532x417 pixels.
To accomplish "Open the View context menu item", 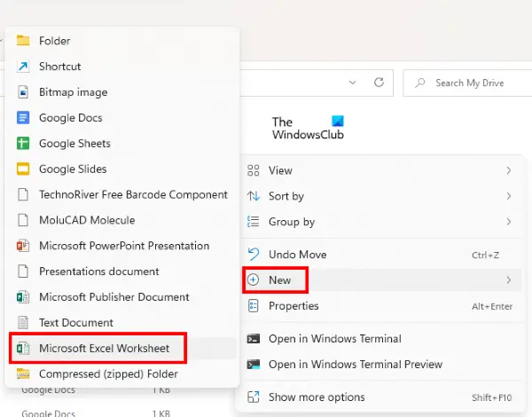I will click(381, 170).
